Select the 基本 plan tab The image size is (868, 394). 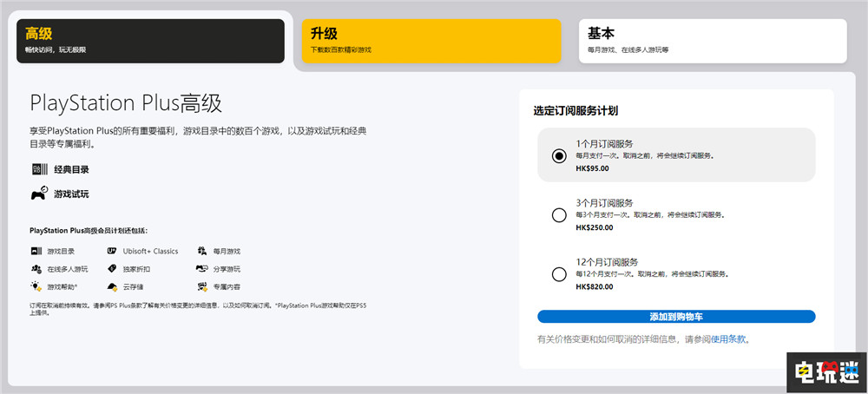[713, 41]
